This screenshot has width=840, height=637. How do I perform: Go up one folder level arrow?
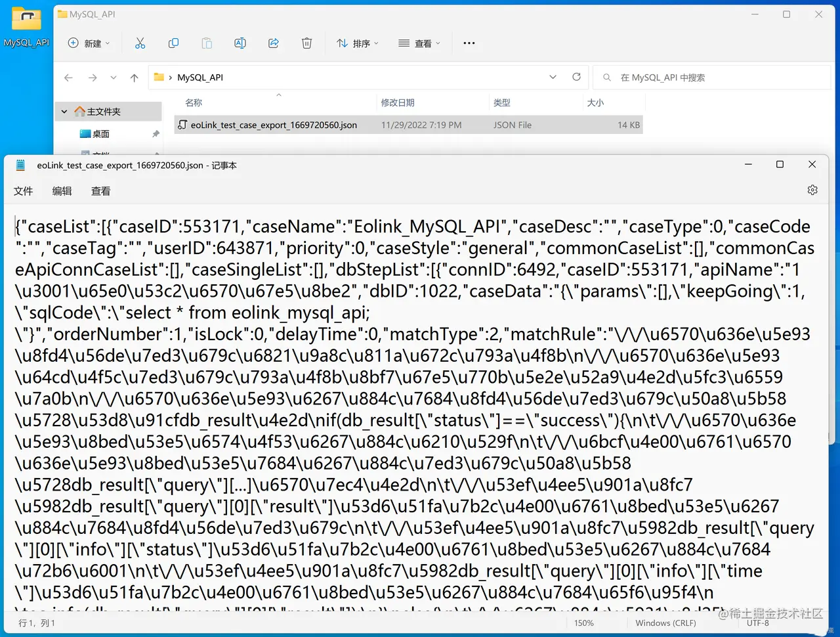point(135,77)
